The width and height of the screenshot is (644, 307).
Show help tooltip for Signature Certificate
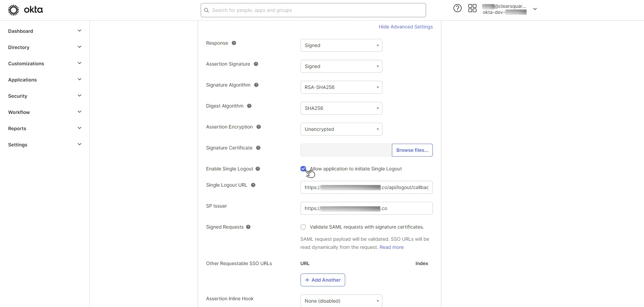click(x=258, y=148)
